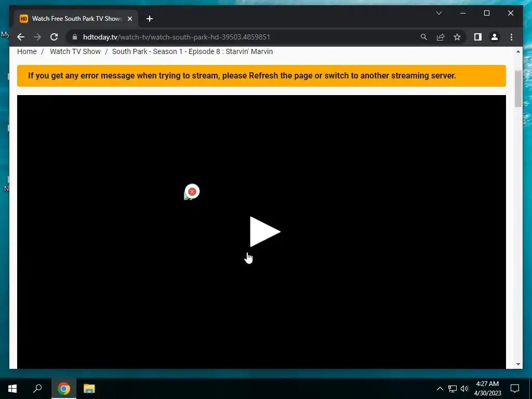The image size is (532, 399).
Task: Expand the tab search dropdown arrow
Action: [438, 13]
